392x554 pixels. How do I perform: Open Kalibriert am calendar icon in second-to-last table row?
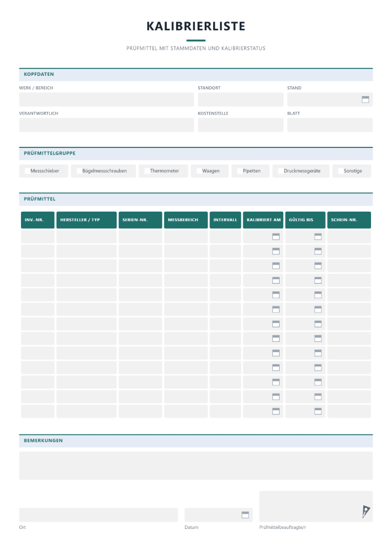tap(276, 397)
